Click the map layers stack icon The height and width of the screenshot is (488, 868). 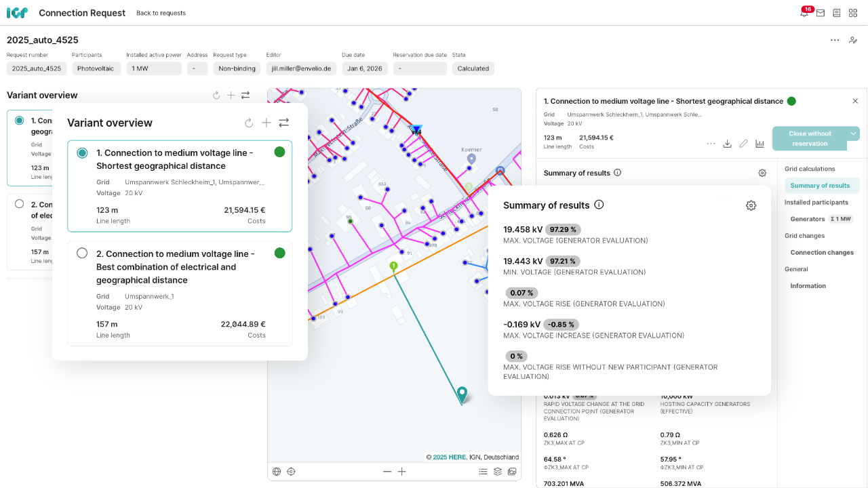(497, 472)
